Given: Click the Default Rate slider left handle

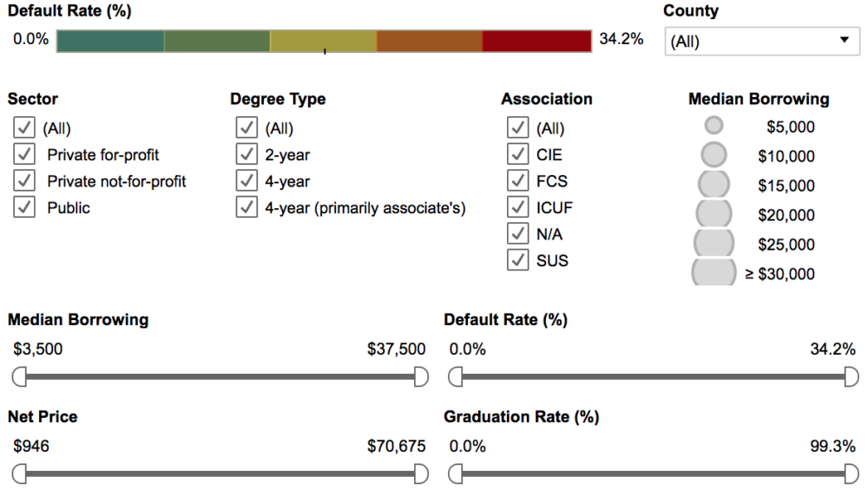Looking at the screenshot, I should tap(456, 376).
